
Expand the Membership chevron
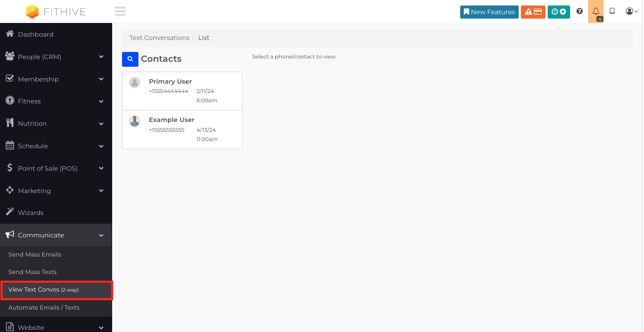pyautogui.click(x=101, y=79)
